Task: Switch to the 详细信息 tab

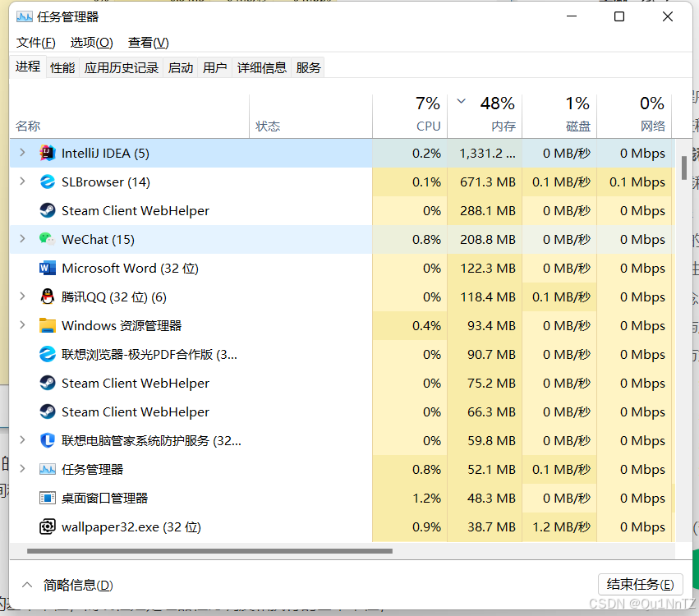Action: [262, 67]
